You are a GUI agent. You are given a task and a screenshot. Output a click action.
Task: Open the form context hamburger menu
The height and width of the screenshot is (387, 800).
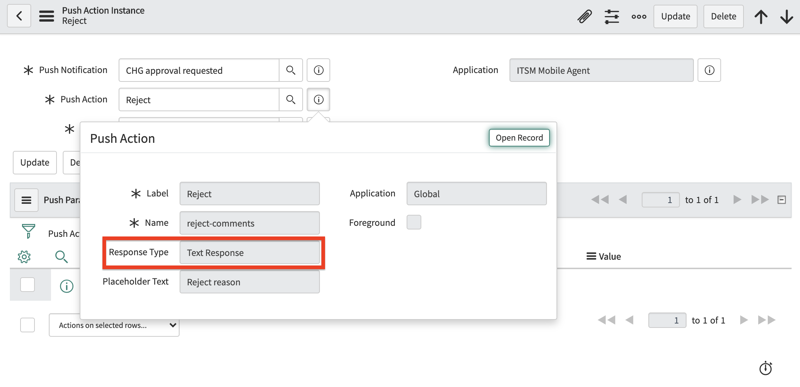coord(46,16)
